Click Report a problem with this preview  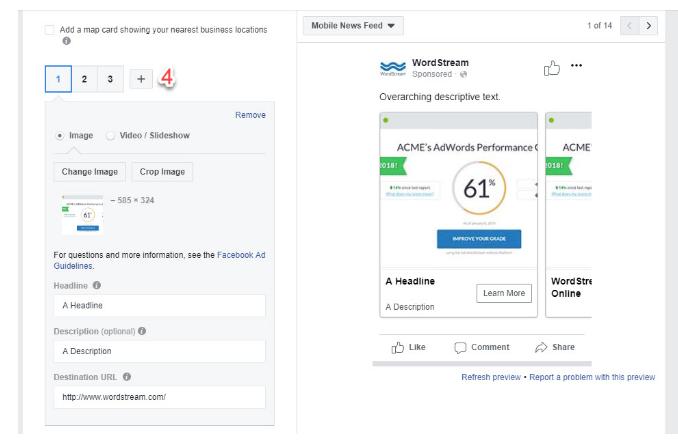[592, 377]
